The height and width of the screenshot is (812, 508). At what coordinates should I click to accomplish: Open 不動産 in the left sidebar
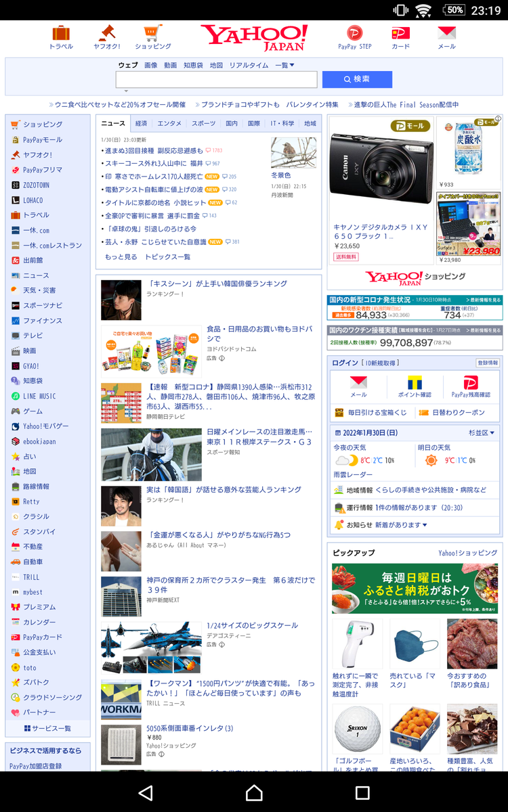click(x=33, y=547)
